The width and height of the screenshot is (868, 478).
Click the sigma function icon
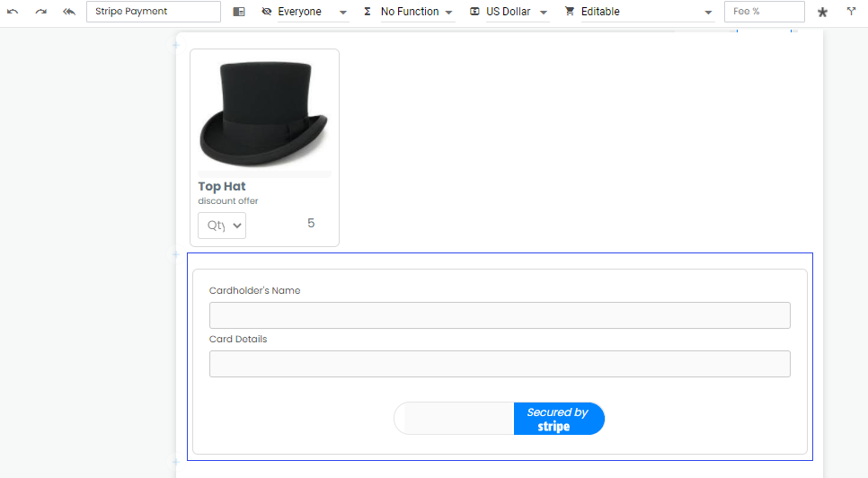point(367,11)
